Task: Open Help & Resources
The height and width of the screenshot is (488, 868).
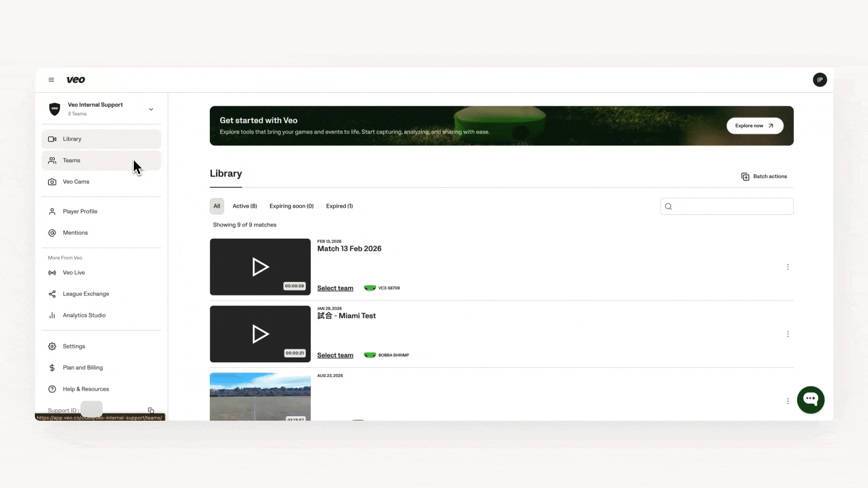Action: pos(101,389)
